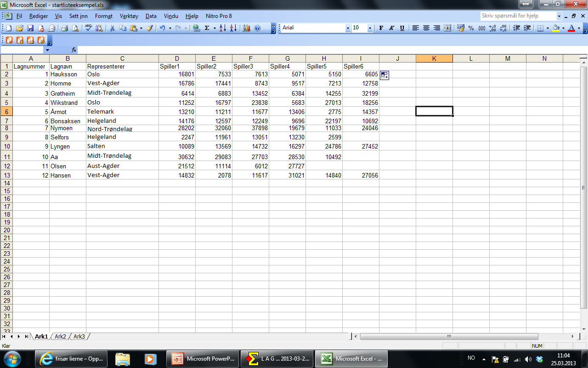This screenshot has height=368, width=588.
Task: Open a file with the folder icon
Action: click(20, 28)
